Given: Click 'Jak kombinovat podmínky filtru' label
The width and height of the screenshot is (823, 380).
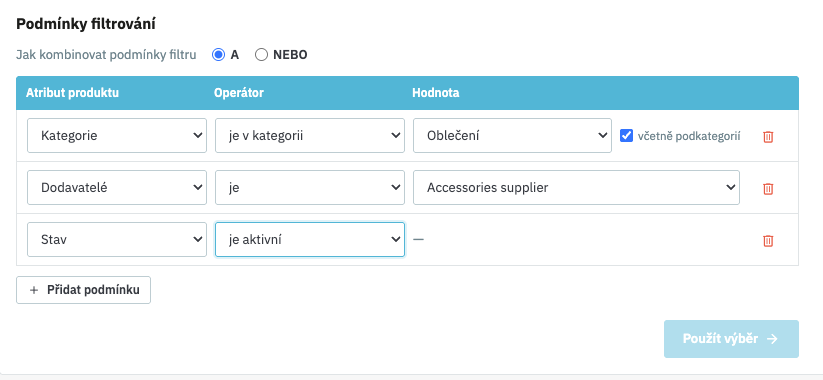Looking at the screenshot, I should pos(106,55).
